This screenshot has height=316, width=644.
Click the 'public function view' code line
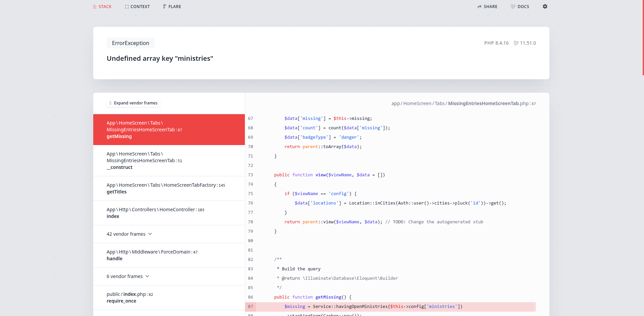(x=329, y=175)
